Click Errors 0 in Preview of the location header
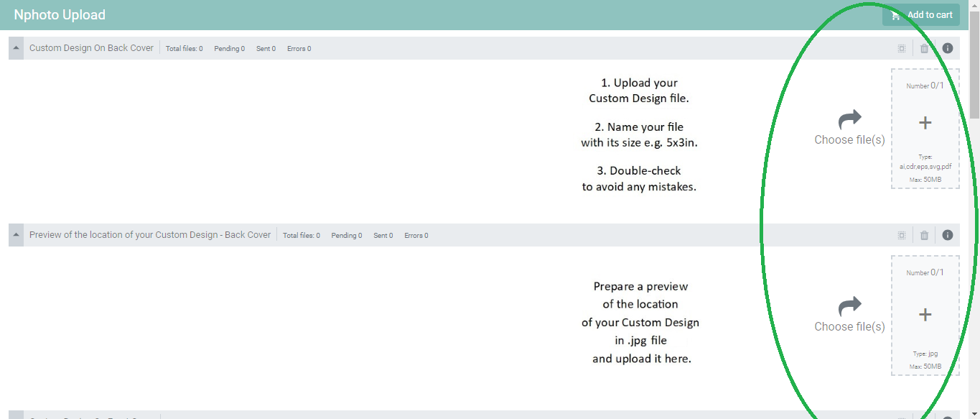The width and height of the screenshot is (980, 419). click(x=416, y=236)
